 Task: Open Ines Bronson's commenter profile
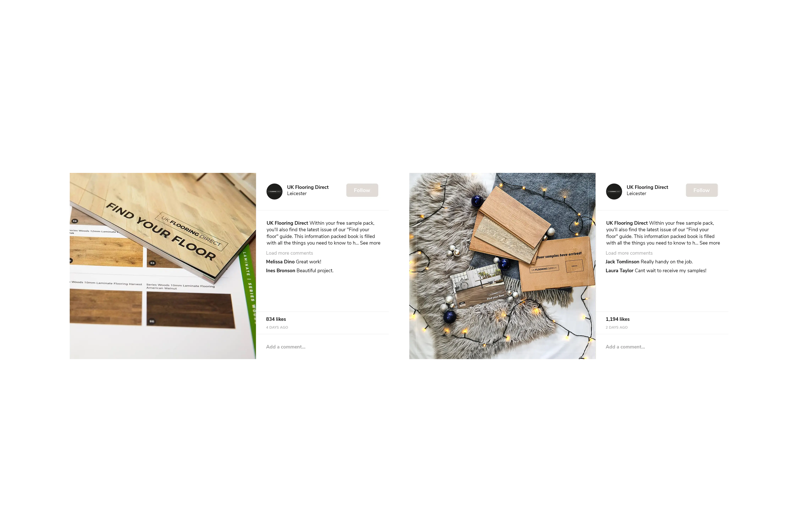click(281, 270)
